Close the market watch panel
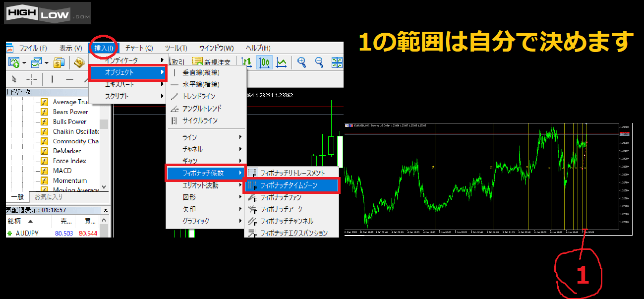 (x=105, y=210)
